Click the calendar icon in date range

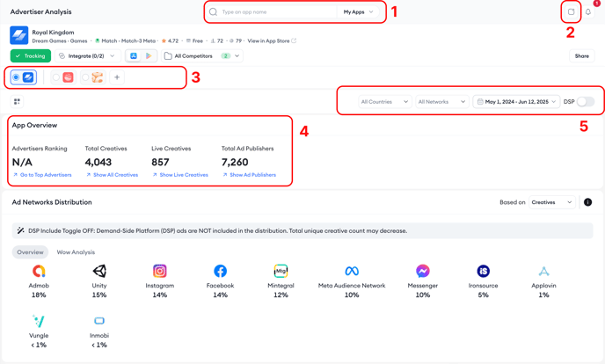pos(480,102)
